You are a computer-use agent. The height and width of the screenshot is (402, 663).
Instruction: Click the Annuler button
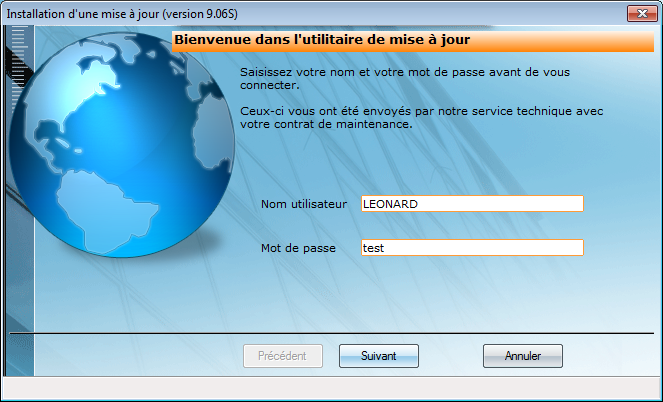coord(523,356)
